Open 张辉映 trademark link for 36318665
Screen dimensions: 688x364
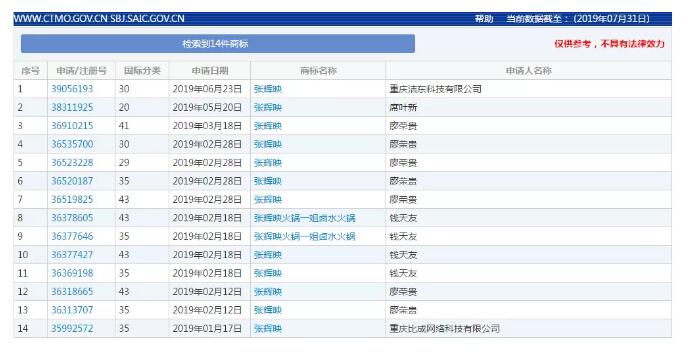click(268, 292)
